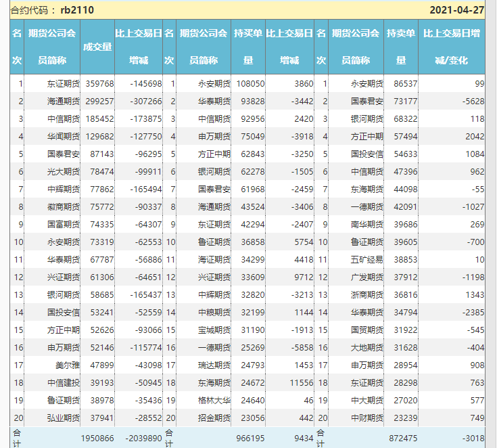The width and height of the screenshot is (497, 448).
Task: Click long change value 11556
Action: [x=302, y=383]
